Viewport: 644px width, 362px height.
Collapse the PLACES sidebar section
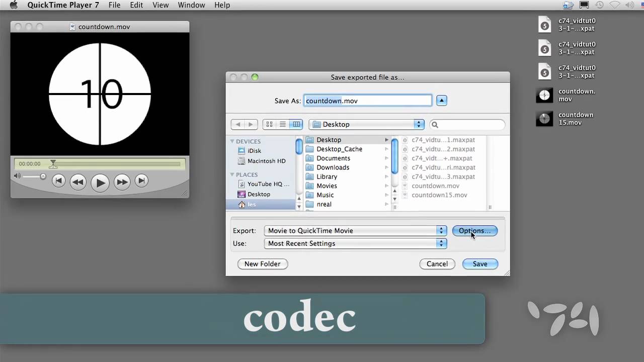click(x=232, y=174)
